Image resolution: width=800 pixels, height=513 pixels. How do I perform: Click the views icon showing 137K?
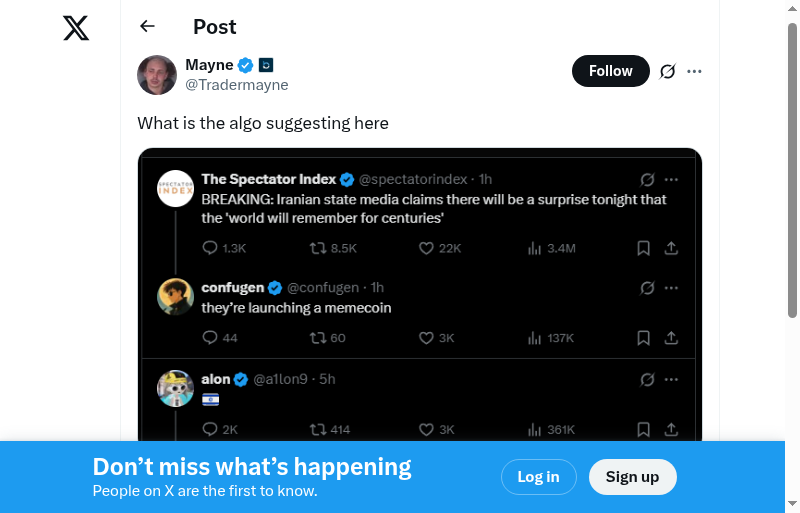(x=534, y=338)
